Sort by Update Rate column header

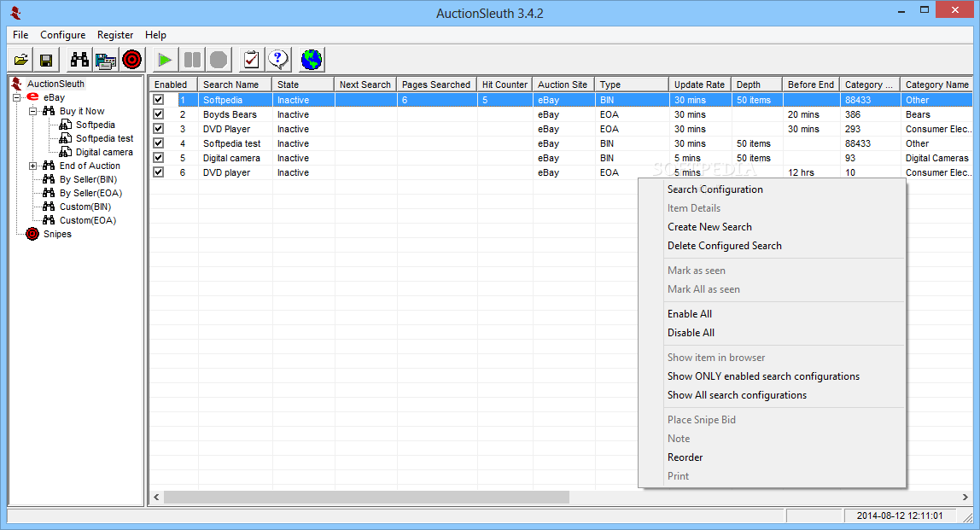tap(700, 84)
